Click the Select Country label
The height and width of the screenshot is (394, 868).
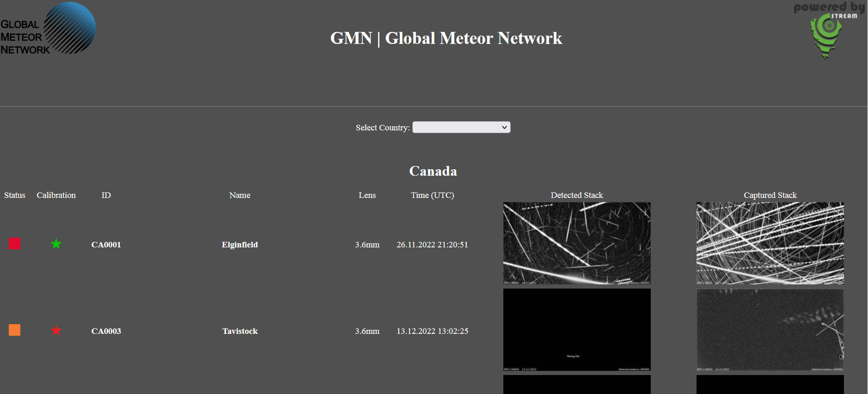[383, 128]
